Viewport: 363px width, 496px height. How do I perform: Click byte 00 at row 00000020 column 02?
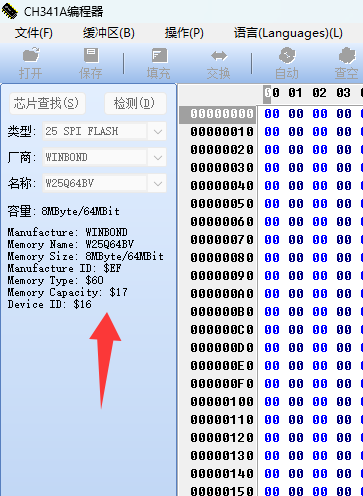320,150
